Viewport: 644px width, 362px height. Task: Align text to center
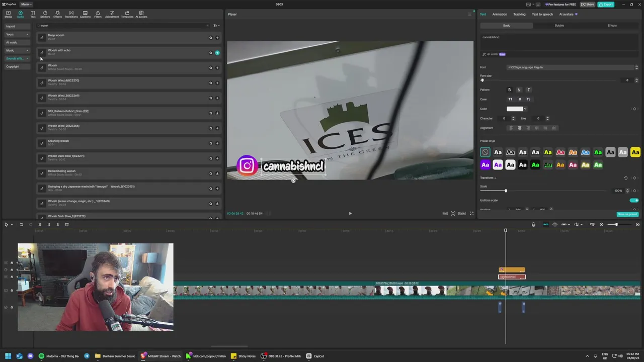pyautogui.click(x=519, y=128)
